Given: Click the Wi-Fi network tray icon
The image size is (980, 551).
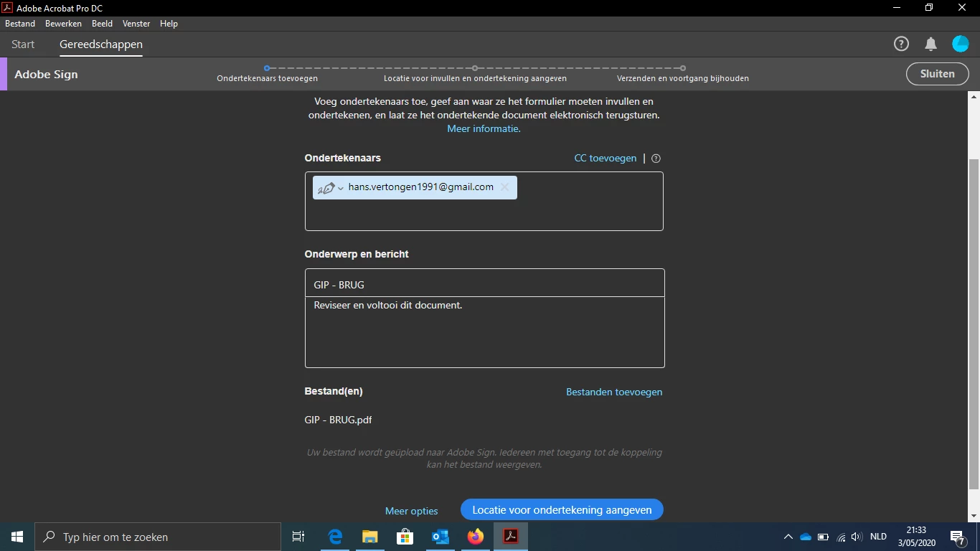Looking at the screenshot, I should tap(841, 537).
